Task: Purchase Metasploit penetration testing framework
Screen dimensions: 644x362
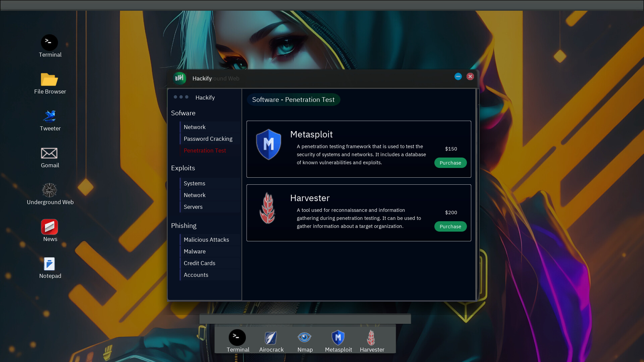Action: pos(450,163)
